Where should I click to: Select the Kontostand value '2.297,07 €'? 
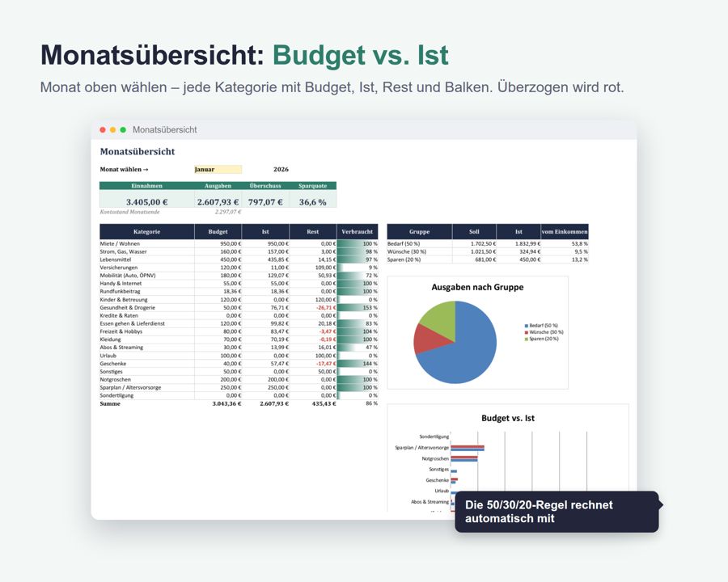coord(228,212)
